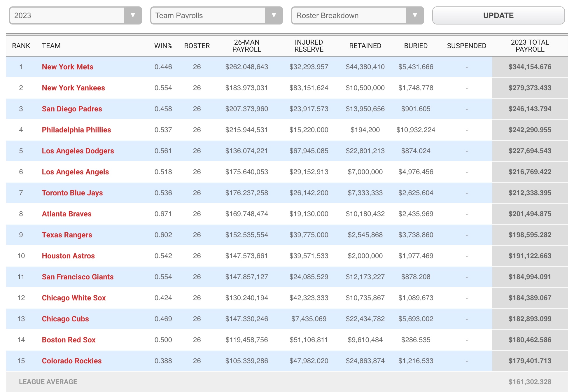This screenshot has width=574, height=392.
Task: Select Mets 26-man payroll $262,048,643
Action: [247, 67]
